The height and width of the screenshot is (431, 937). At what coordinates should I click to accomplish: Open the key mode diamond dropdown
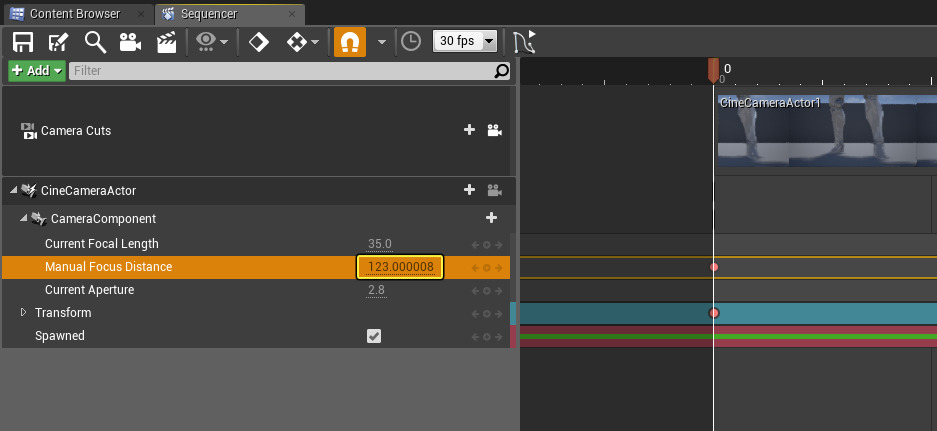(302, 42)
